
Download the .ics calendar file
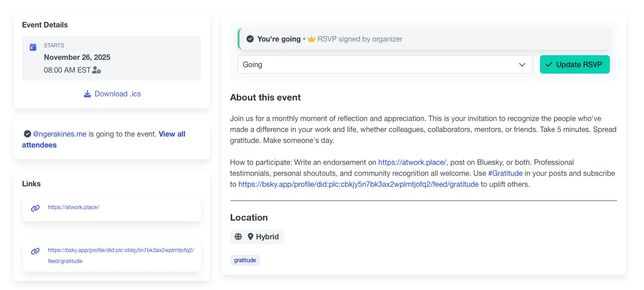(117, 94)
